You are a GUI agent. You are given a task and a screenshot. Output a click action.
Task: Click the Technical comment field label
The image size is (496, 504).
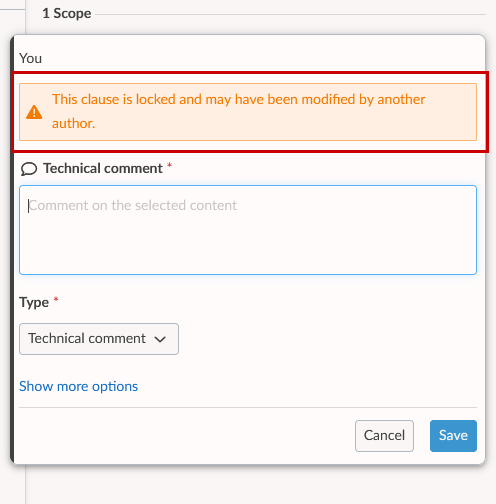103,168
